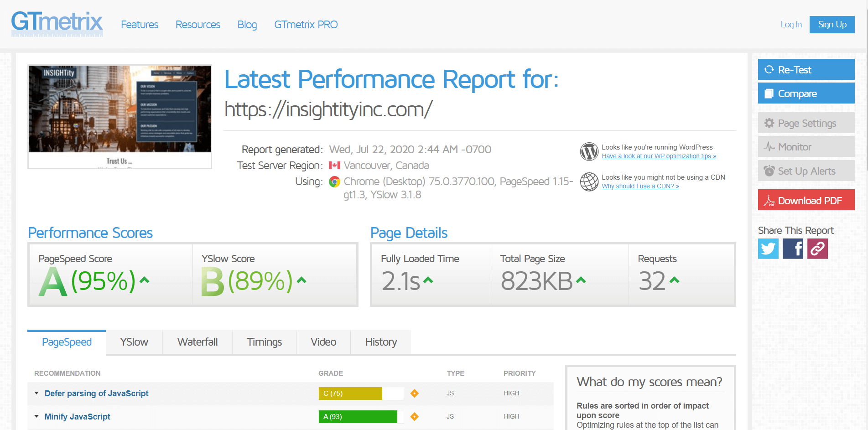The width and height of the screenshot is (868, 430).
Task: Open the Video tab
Action: [323, 342]
